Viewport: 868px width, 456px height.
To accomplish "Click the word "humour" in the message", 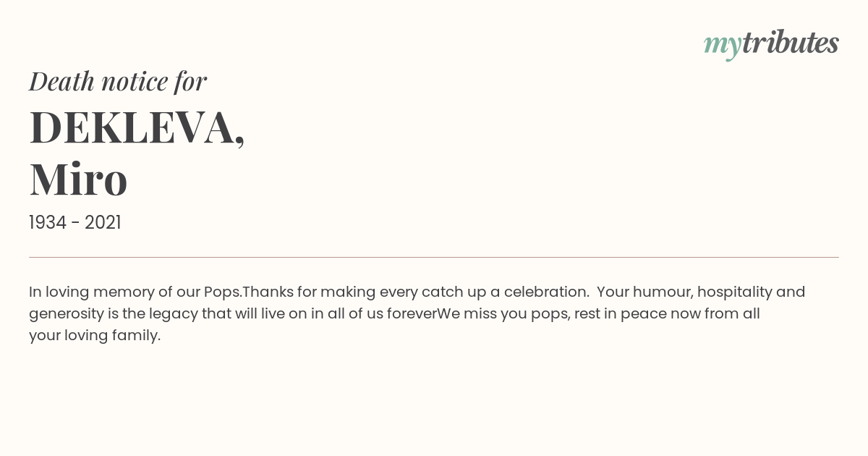I will [x=668, y=292].
